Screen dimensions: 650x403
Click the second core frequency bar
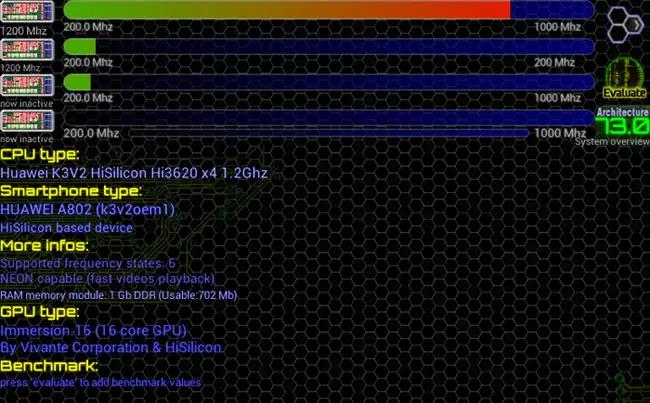[329, 46]
